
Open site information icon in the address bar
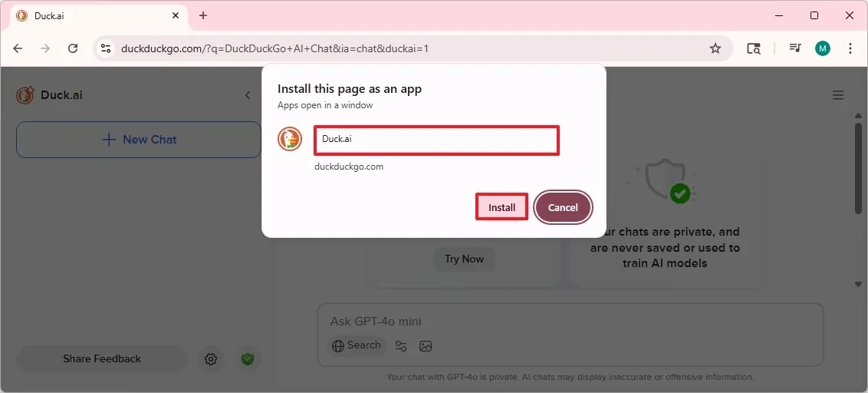pos(106,49)
